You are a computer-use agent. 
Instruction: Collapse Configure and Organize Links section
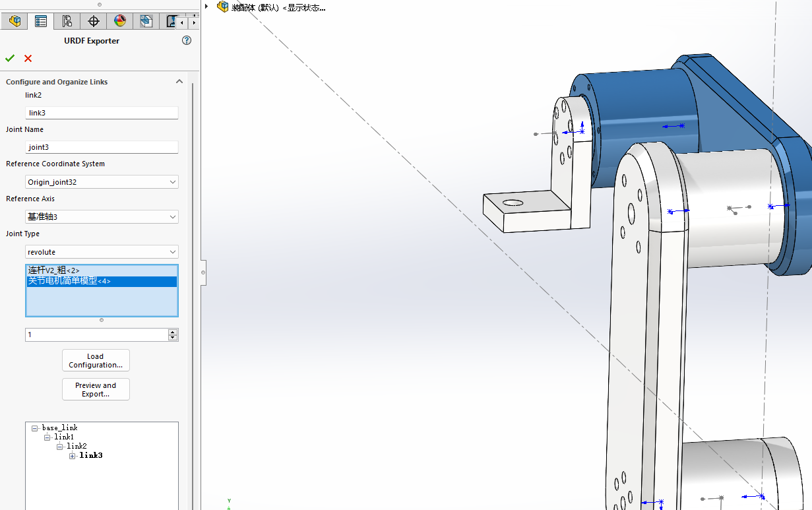tap(179, 82)
